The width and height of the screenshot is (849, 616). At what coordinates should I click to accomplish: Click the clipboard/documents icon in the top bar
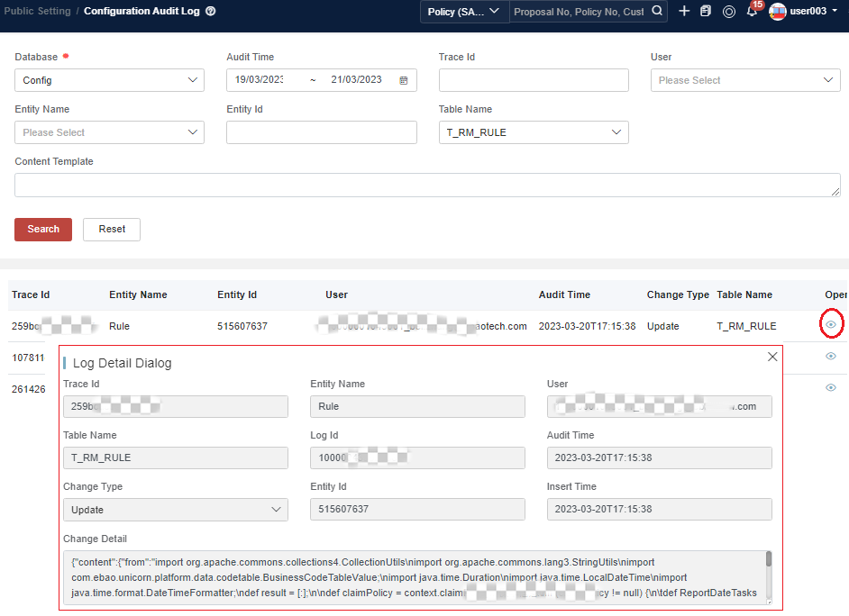click(x=707, y=12)
